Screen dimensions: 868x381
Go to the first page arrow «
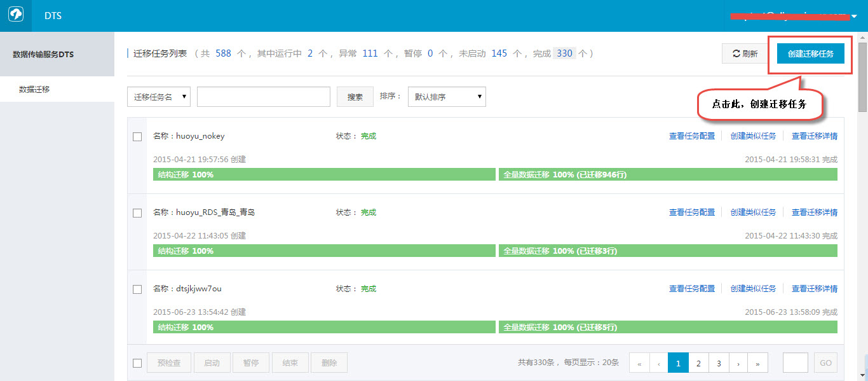[639, 363]
